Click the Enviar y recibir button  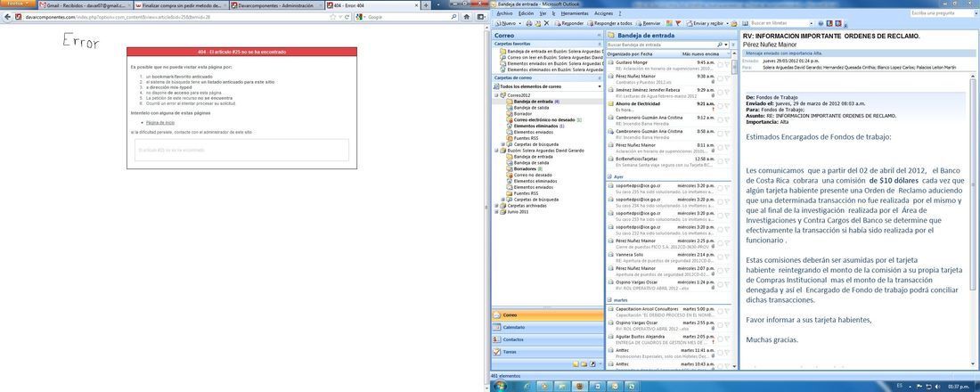click(705, 23)
